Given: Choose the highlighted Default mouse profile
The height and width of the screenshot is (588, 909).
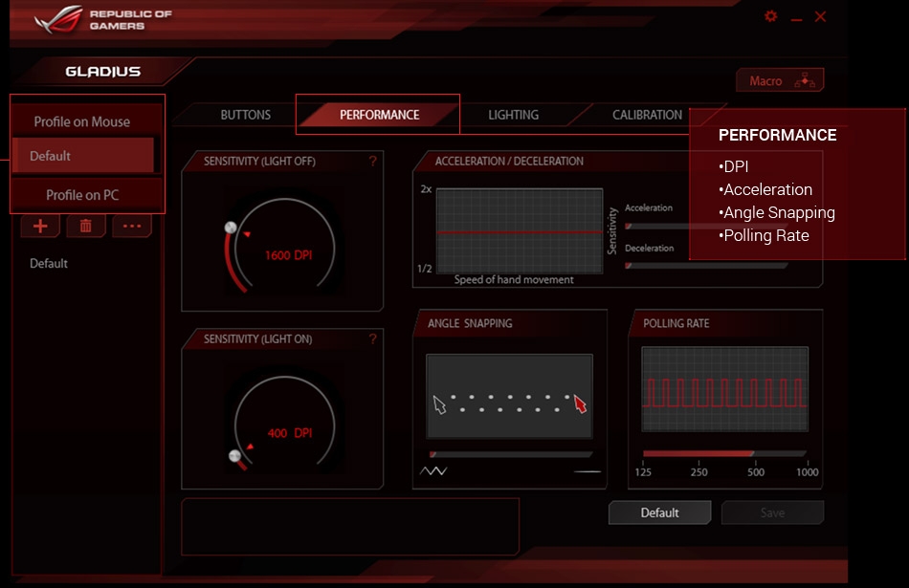Looking at the screenshot, I should (83, 155).
